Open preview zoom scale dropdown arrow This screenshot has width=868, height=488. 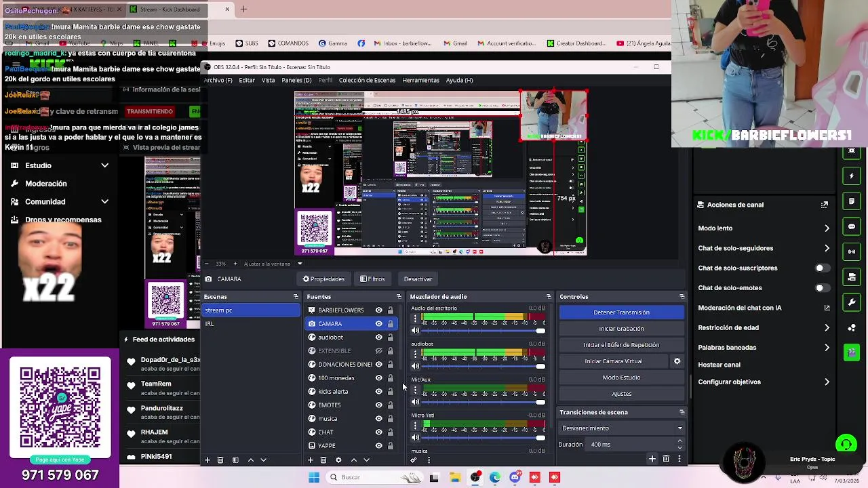[x=299, y=264]
